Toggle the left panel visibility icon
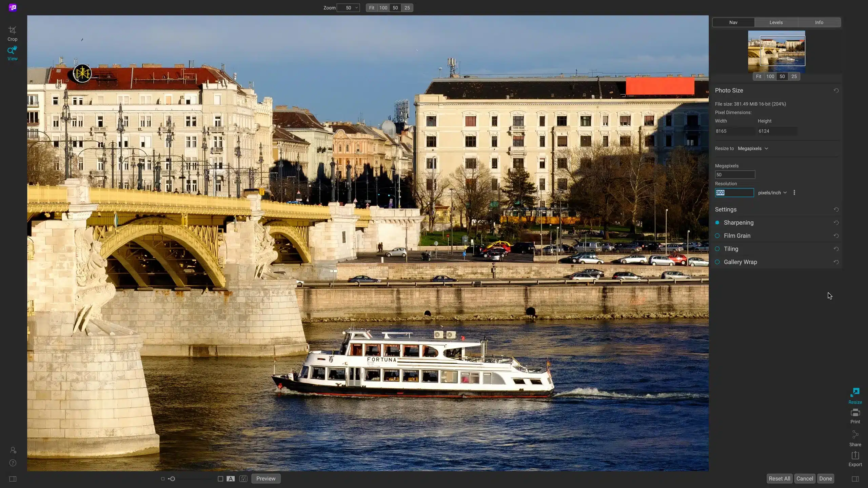The height and width of the screenshot is (488, 868). click(x=13, y=479)
